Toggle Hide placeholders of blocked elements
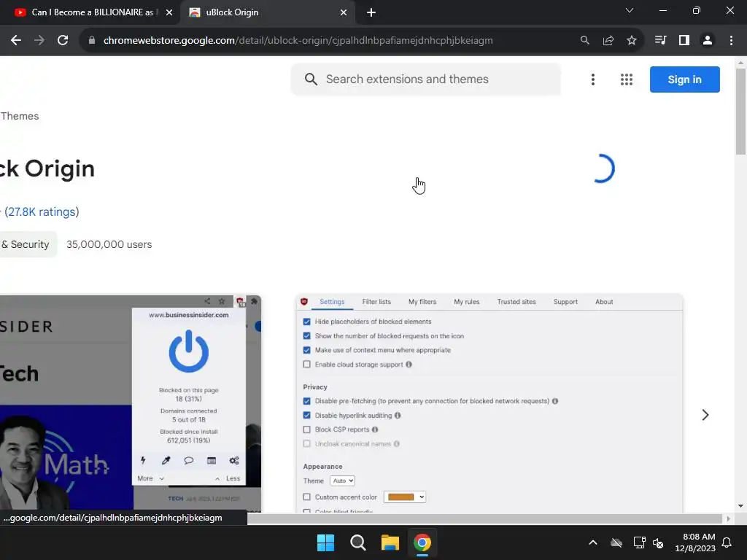 (x=307, y=322)
